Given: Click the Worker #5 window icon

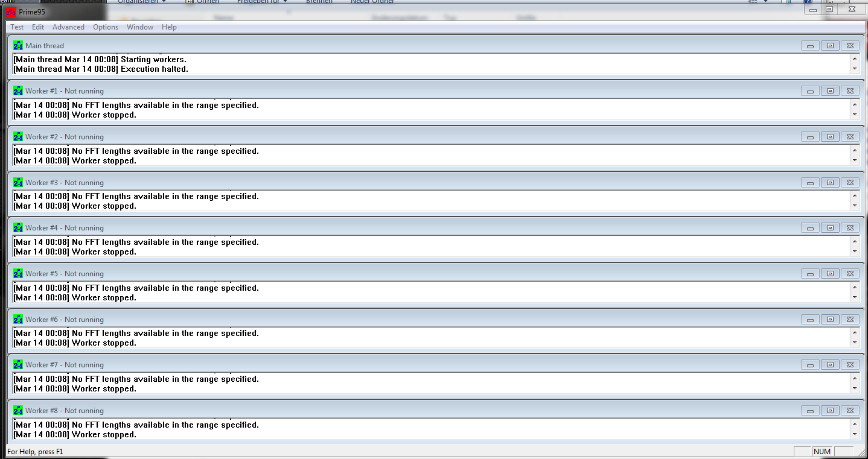Looking at the screenshot, I should click(x=18, y=274).
